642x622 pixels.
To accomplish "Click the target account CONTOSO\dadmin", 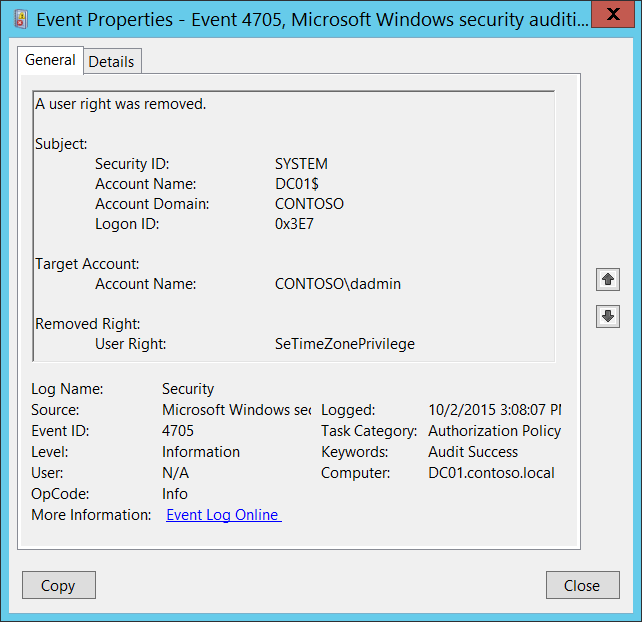I will pyautogui.click(x=338, y=284).
